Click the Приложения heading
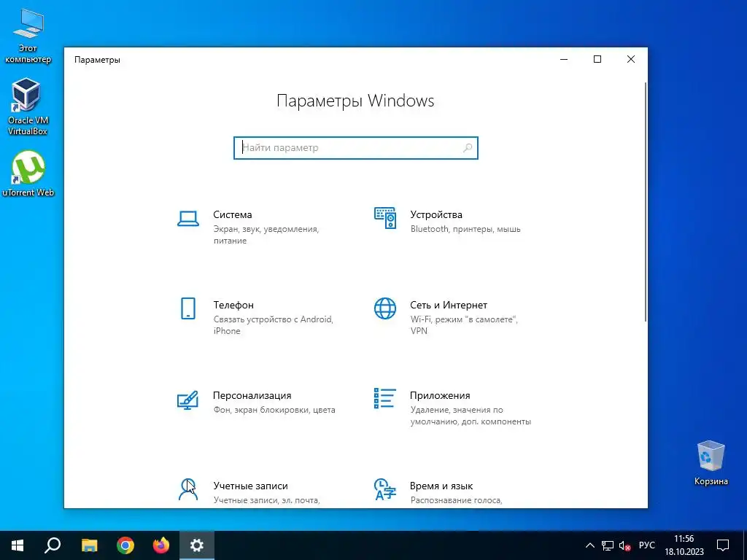 440,396
